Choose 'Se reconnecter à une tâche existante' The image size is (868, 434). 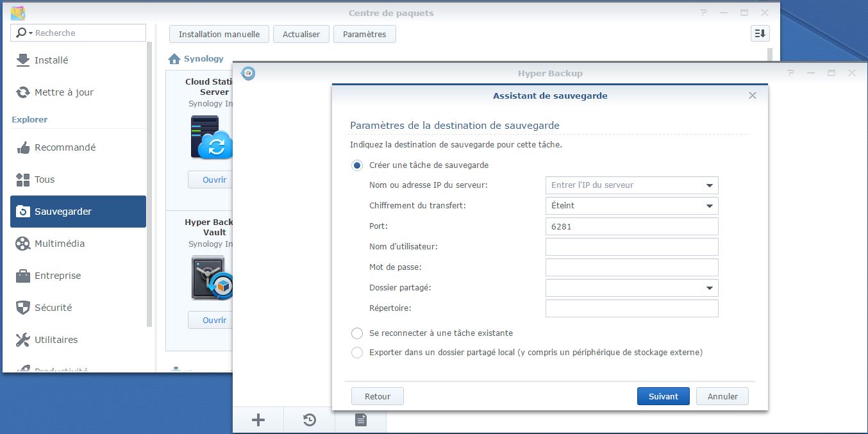(357, 333)
